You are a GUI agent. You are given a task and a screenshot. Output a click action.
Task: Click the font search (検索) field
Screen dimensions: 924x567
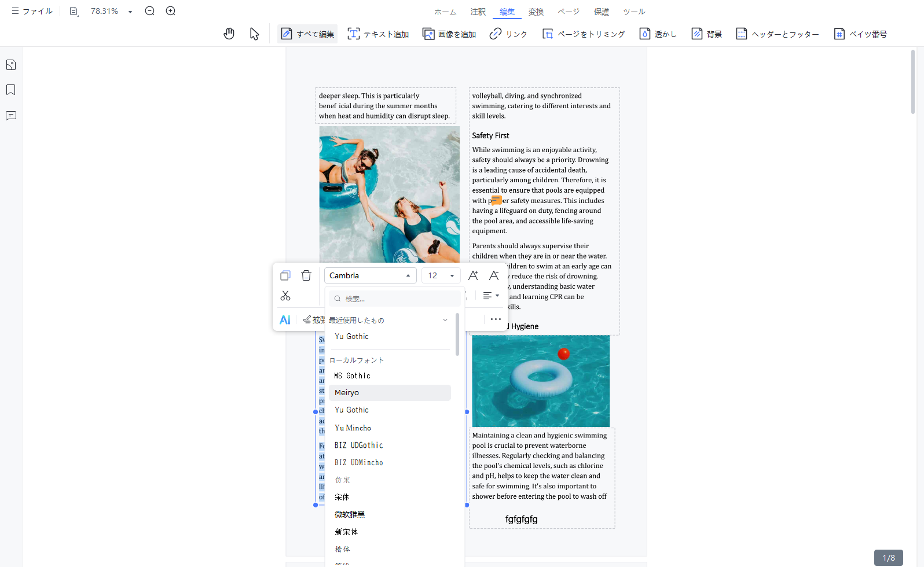[x=395, y=299]
